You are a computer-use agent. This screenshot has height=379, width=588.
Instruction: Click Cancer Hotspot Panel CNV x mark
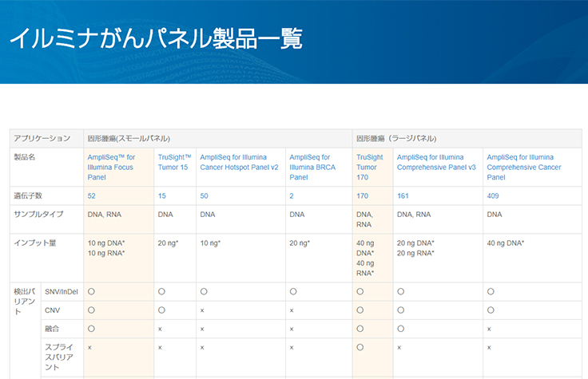202,310
